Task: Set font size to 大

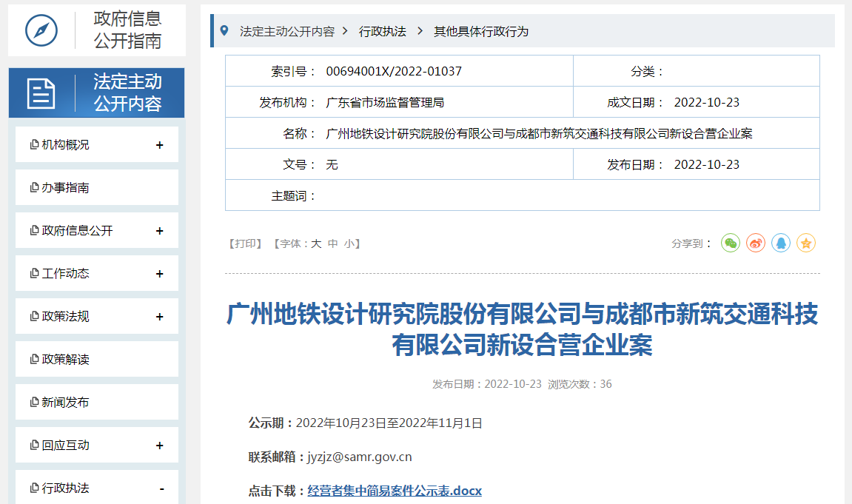Action: click(x=315, y=243)
